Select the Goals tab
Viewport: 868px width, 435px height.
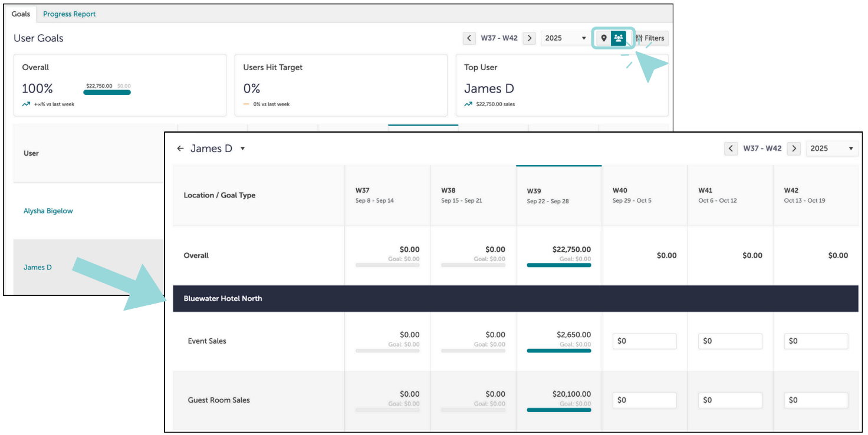(21, 14)
